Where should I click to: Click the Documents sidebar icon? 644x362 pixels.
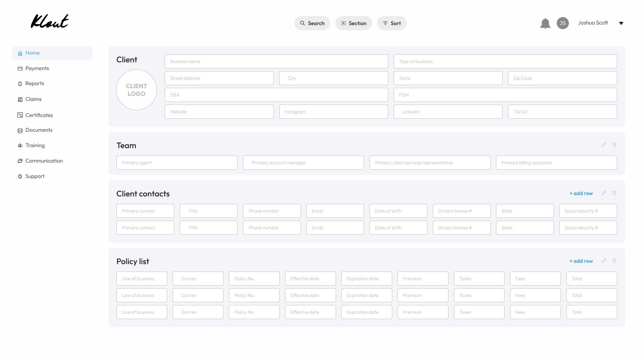coord(20,130)
